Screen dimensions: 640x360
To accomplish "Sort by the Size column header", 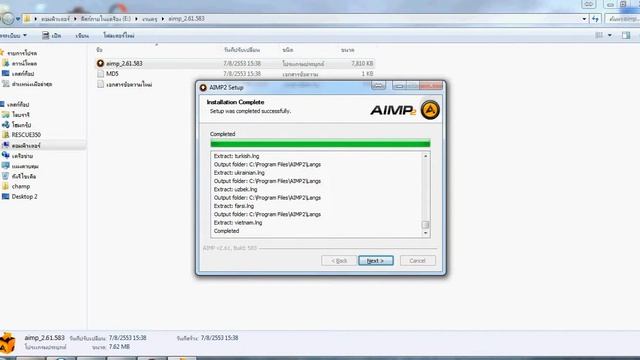I will (x=348, y=49).
